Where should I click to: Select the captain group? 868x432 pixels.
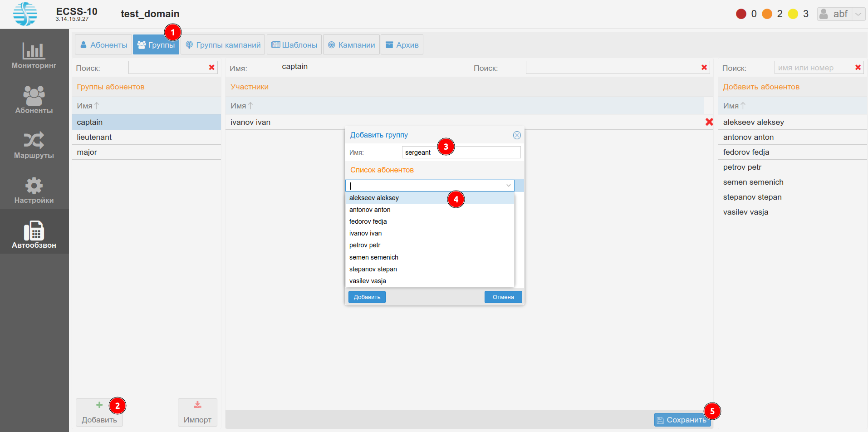(x=147, y=122)
